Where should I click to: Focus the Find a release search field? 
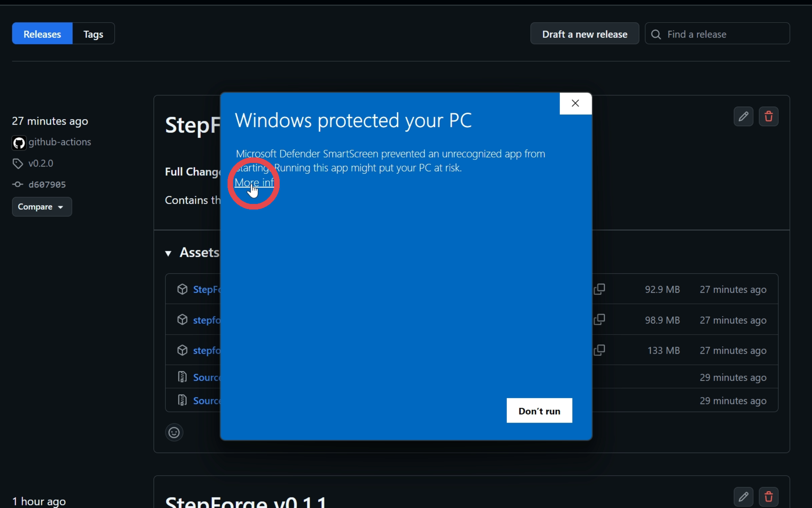717,34
